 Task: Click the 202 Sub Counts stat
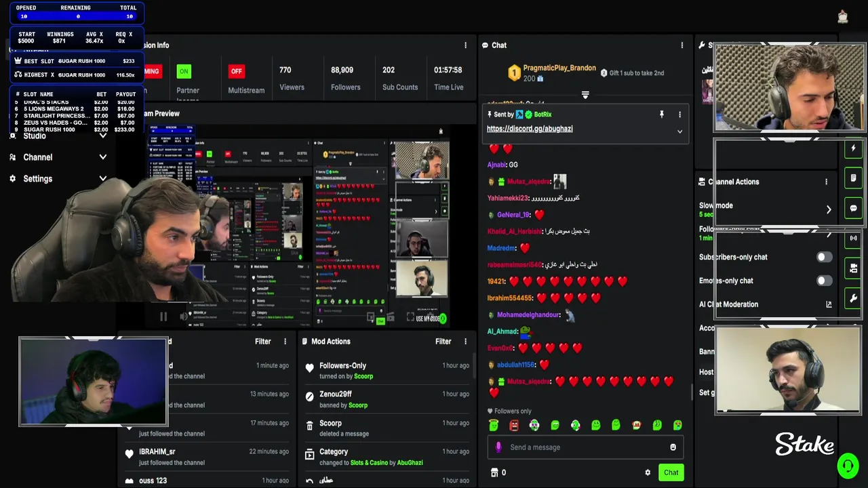click(x=400, y=78)
